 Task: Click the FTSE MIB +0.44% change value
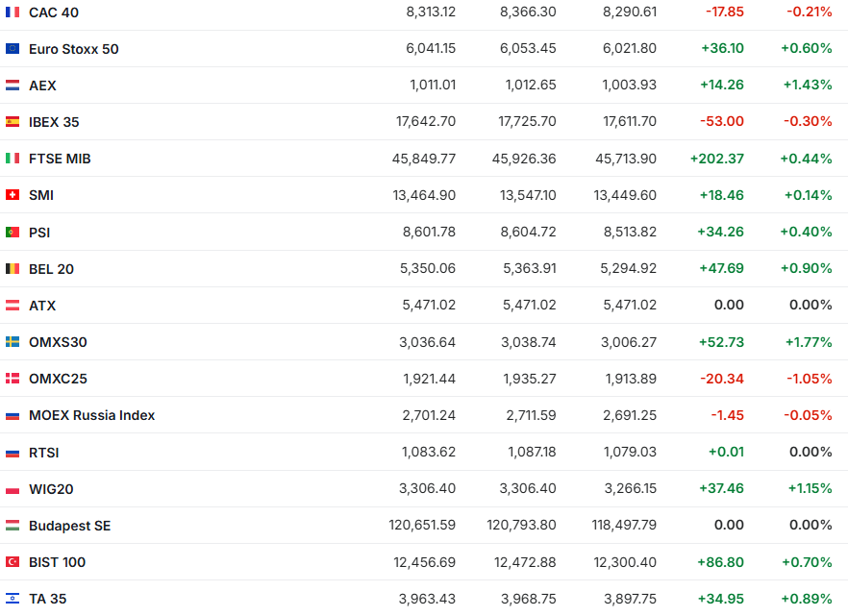tap(806, 159)
